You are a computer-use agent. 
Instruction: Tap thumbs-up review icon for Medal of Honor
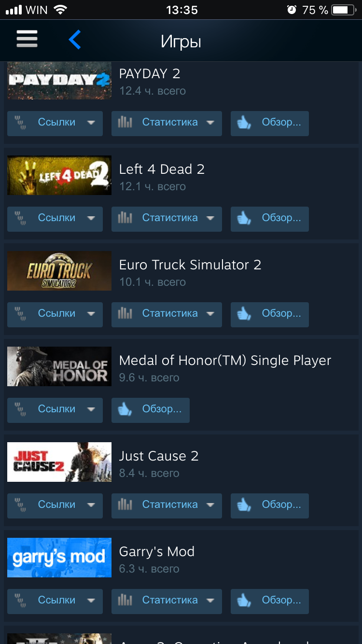125,410
